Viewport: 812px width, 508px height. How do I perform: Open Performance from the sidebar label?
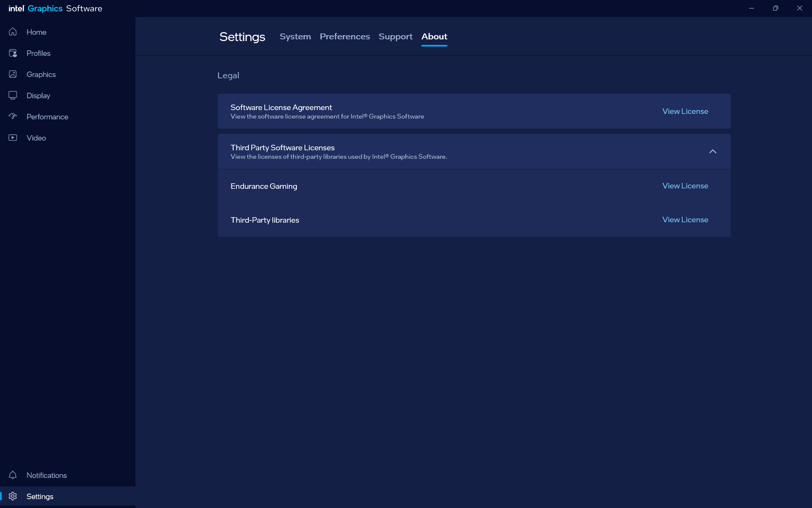pos(47,117)
